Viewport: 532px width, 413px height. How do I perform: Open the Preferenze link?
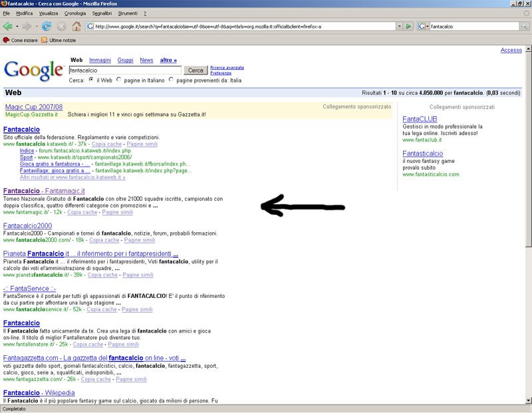pyautogui.click(x=221, y=73)
